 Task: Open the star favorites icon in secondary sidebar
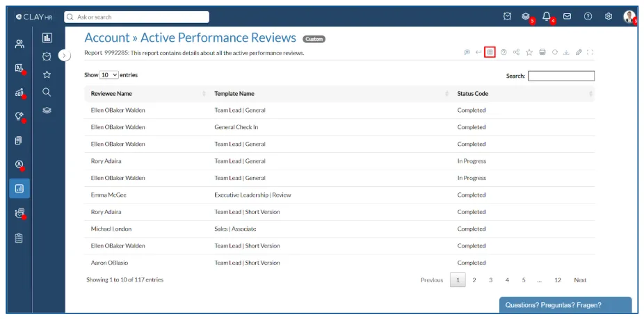pyautogui.click(x=47, y=74)
